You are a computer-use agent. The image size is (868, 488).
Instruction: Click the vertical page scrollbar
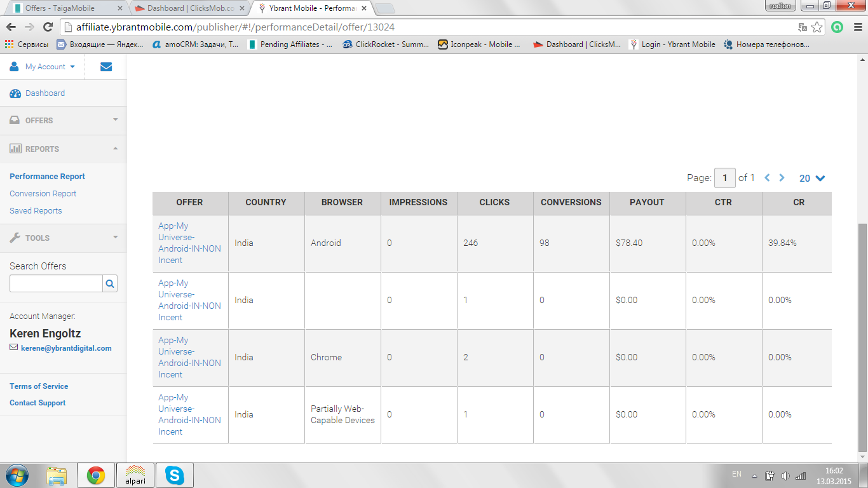point(862,337)
